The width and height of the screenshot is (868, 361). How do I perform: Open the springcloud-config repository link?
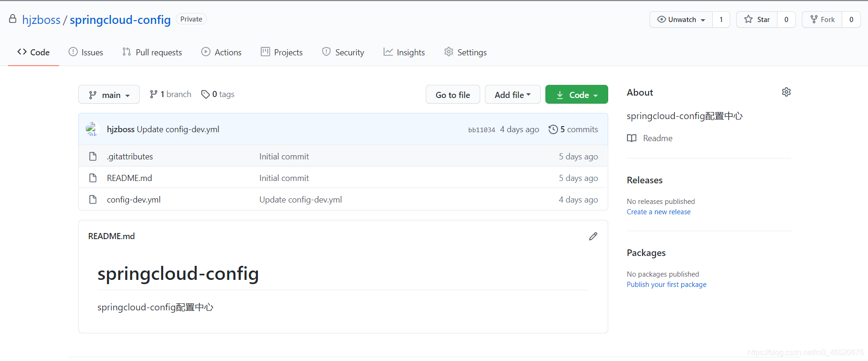pyautogui.click(x=120, y=20)
